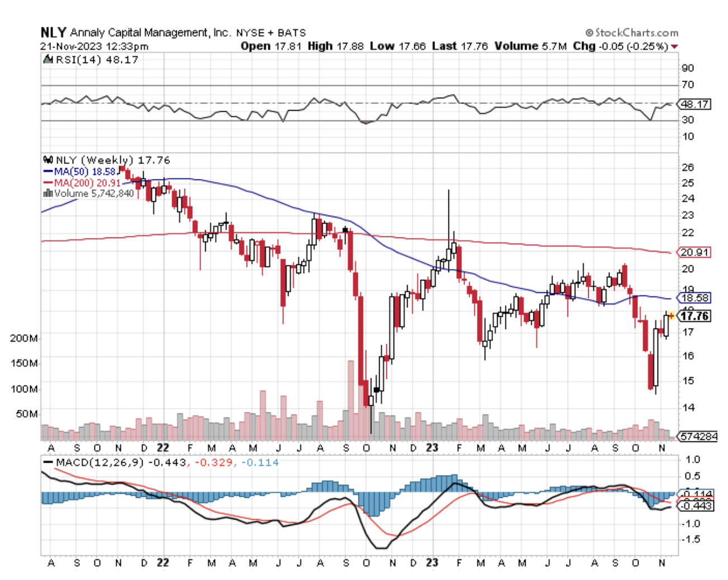Click the 17.76 current price tag

point(694,316)
